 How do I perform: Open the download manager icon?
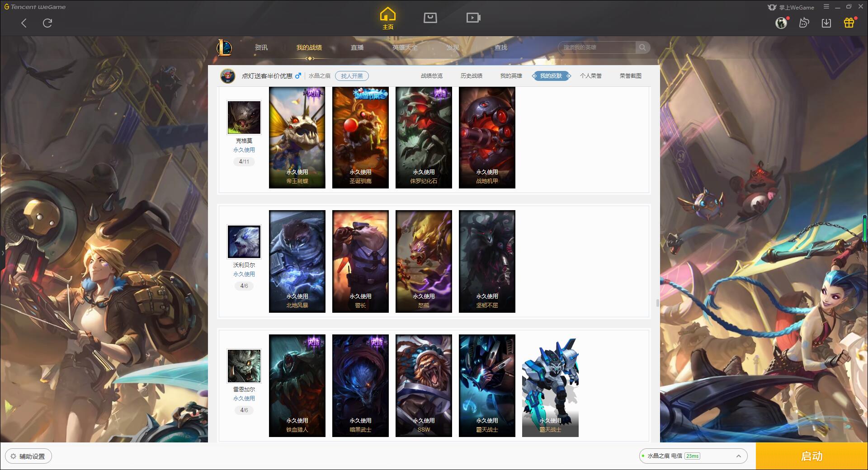tap(826, 23)
